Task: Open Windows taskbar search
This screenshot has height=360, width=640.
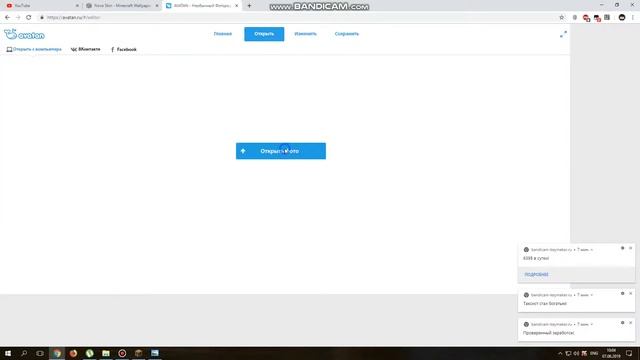Action: pos(24,353)
